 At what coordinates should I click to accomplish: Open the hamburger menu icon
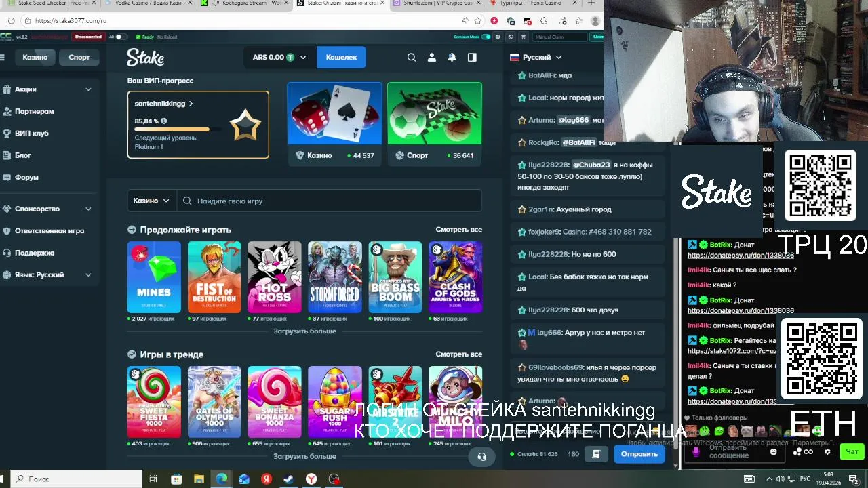(x=3, y=58)
